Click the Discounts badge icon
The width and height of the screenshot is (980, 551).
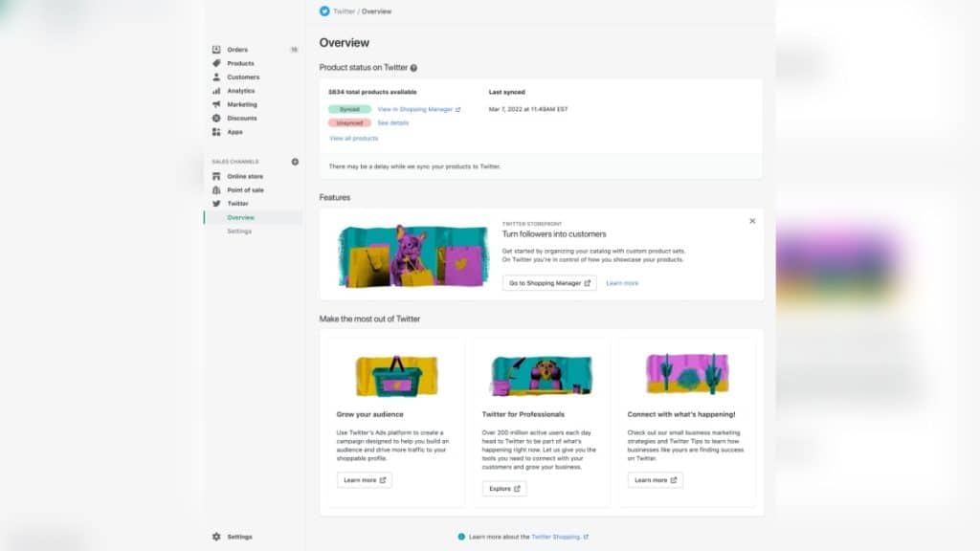click(x=216, y=118)
